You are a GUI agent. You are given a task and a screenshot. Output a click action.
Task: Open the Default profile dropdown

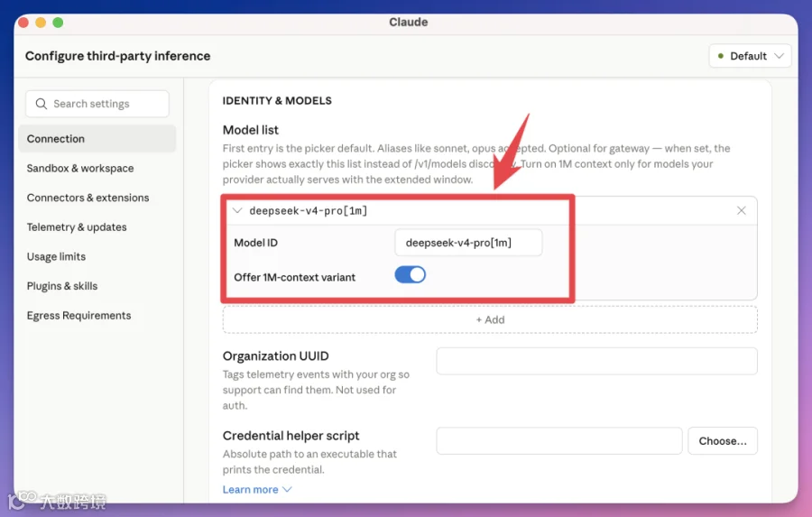tap(750, 56)
